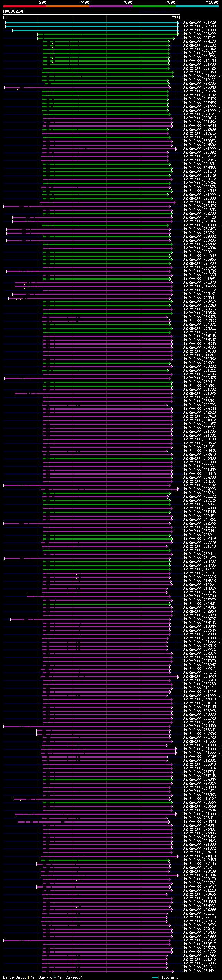
Task: Select the query name AV638214
Action: [x=13, y=11]
